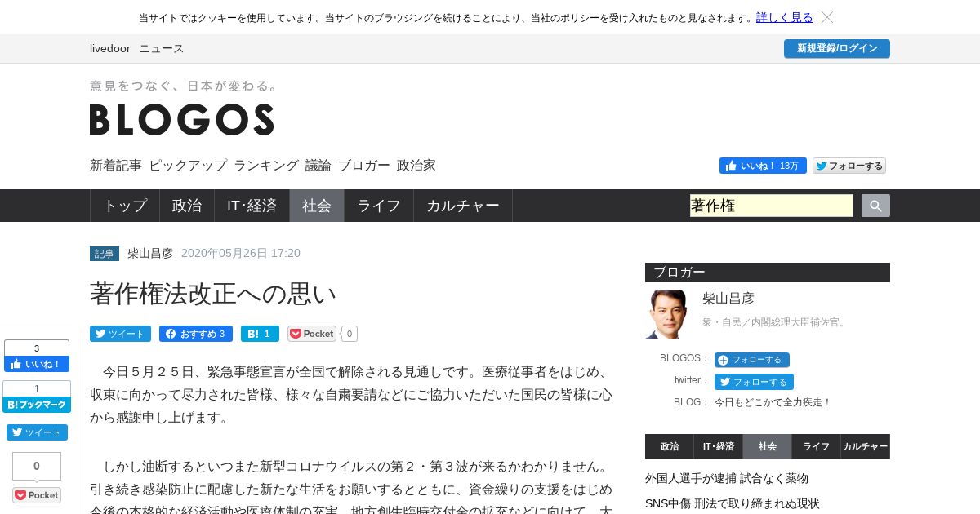Click the ブロガー panel heading

tap(768, 273)
